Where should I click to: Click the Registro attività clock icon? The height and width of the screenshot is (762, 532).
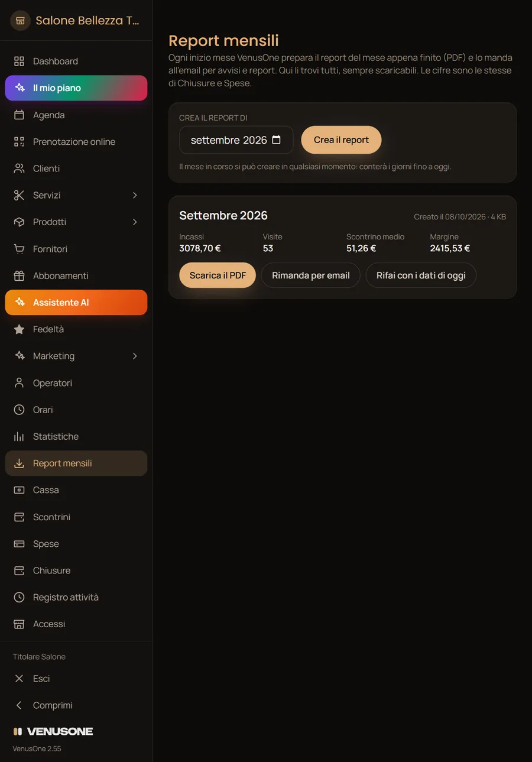[19, 598]
